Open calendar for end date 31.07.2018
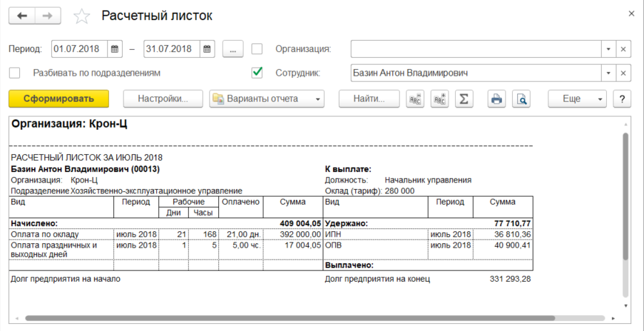 click(206, 49)
